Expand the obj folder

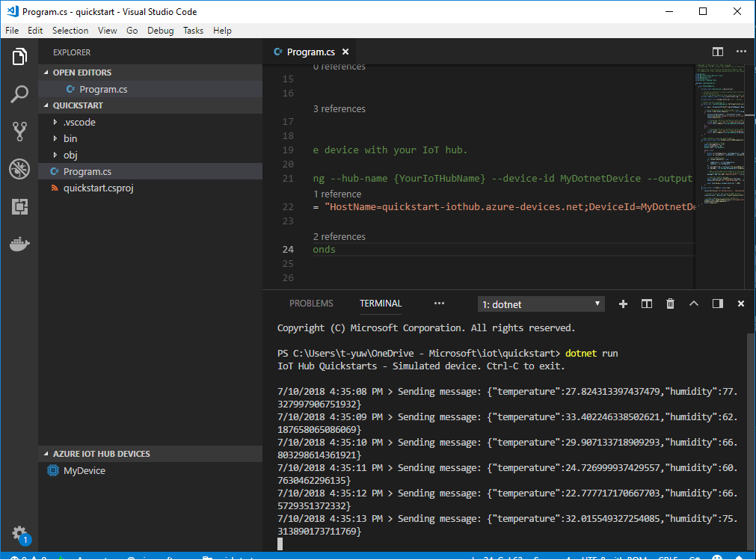[55, 155]
